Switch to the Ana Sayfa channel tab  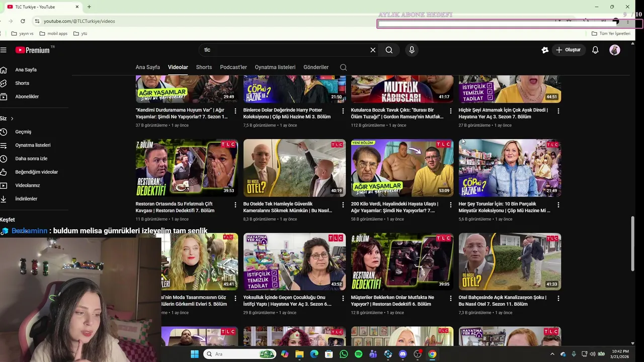(x=147, y=67)
